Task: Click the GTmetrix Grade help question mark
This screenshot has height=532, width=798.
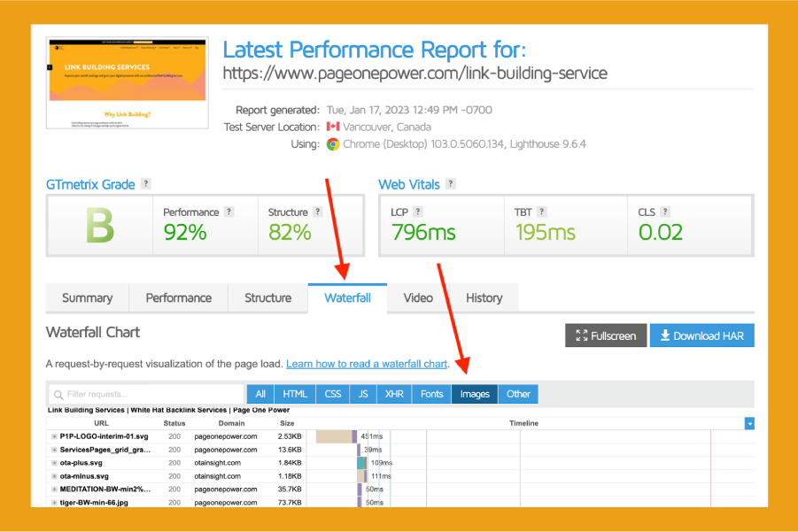Action: click(146, 184)
